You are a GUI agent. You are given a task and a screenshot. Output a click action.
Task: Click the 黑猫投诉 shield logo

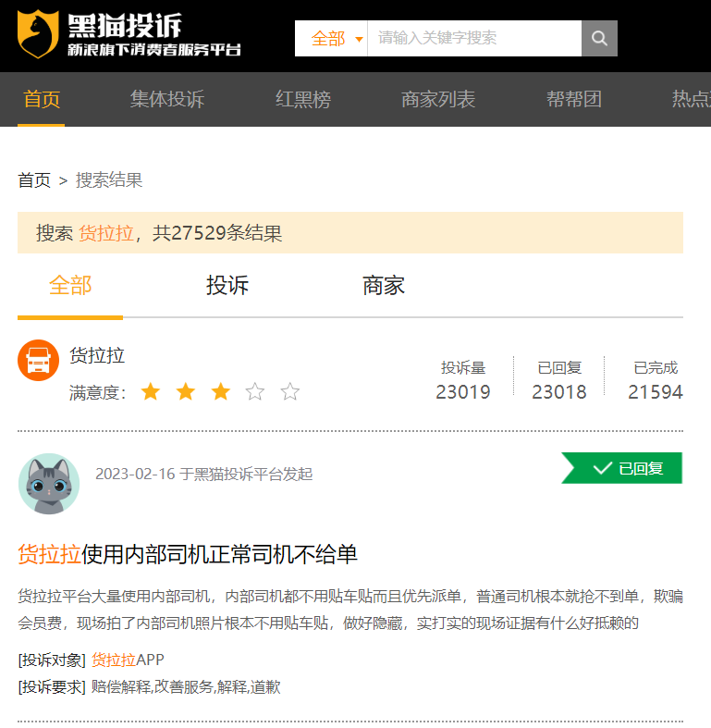click(x=38, y=34)
